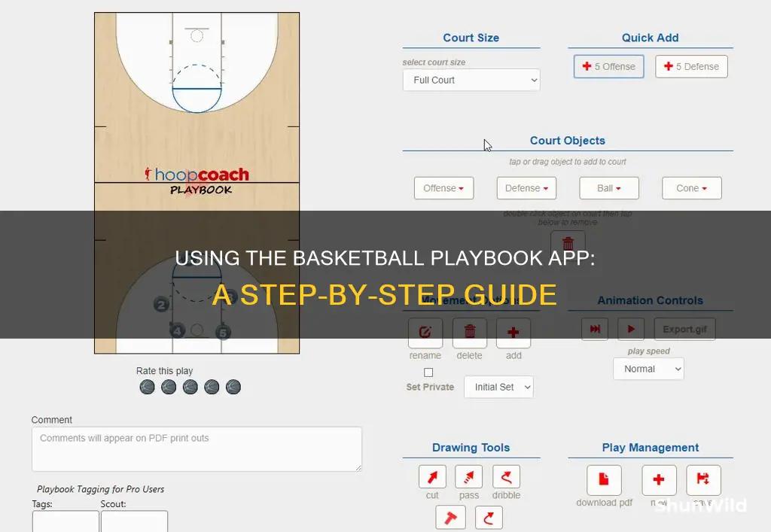Click the download pdf icon
The image size is (771, 532).
pyautogui.click(x=604, y=480)
